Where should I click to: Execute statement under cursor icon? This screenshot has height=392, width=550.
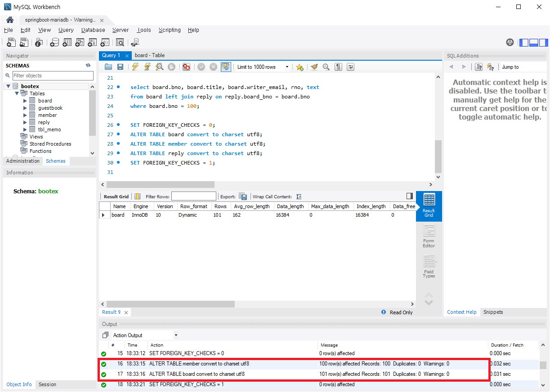(147, 67)
